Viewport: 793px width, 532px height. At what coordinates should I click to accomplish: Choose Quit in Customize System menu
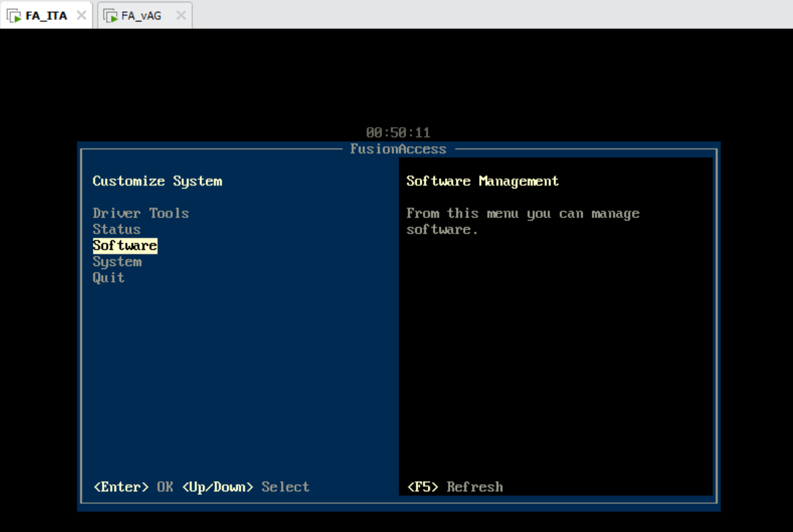(x=108, y=278)
